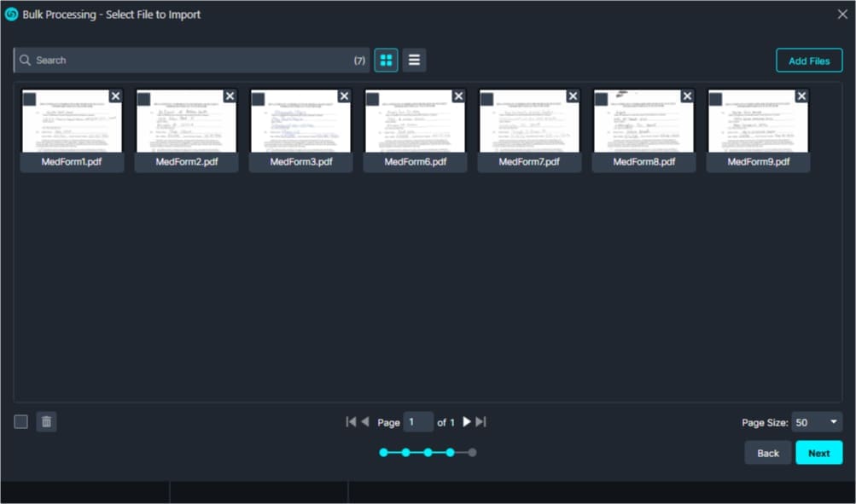Select the MedForm3.pdf checkbox
This screenshot has height=504, width=856.
tap(258, 99)
